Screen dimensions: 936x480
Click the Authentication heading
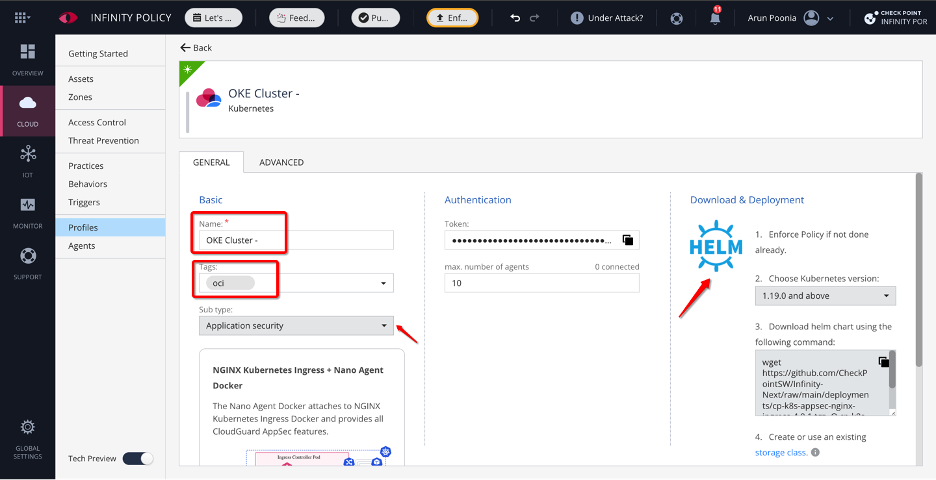478,200
